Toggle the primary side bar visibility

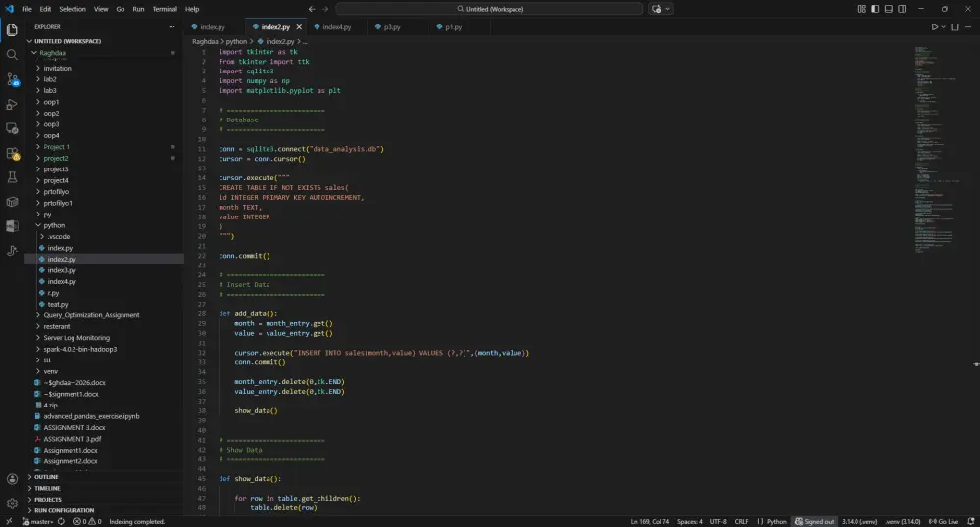pos(874,9)
